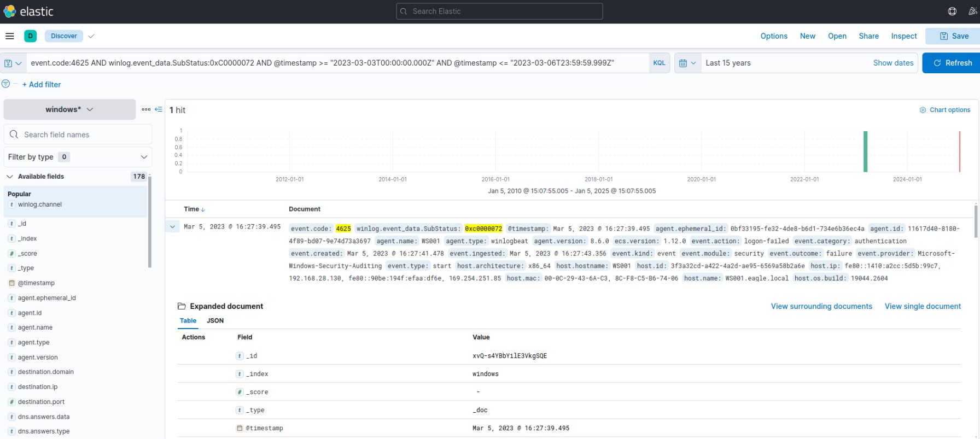Image resolution: width=980 pixels, height=439 pixels.
Task: Click the KQL query input bar
Action: pos(337,63)
